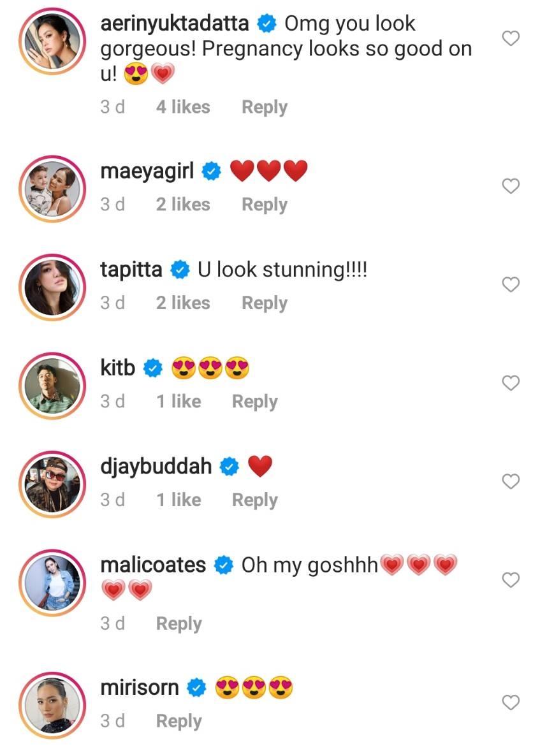Like mirisorn's comment via the heart icon
This screenshot has height=756, width=554.
click(x=511, y=702)
